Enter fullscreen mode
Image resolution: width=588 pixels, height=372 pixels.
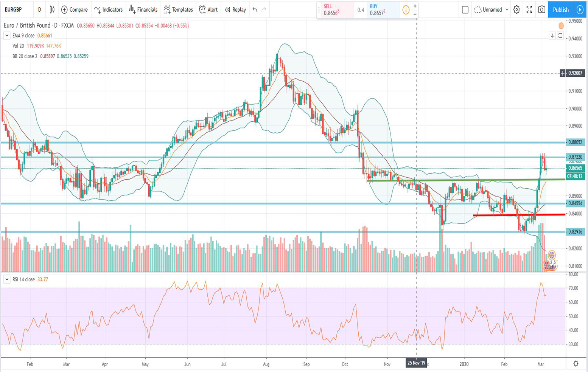pos(529,10)
